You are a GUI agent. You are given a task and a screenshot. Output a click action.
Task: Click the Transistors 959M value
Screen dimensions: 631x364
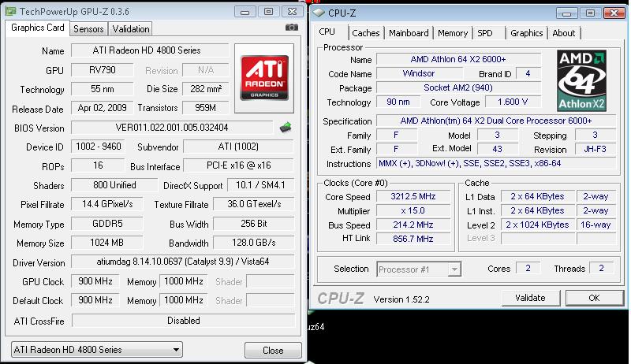pyautogui.click(x=205, y=108)
